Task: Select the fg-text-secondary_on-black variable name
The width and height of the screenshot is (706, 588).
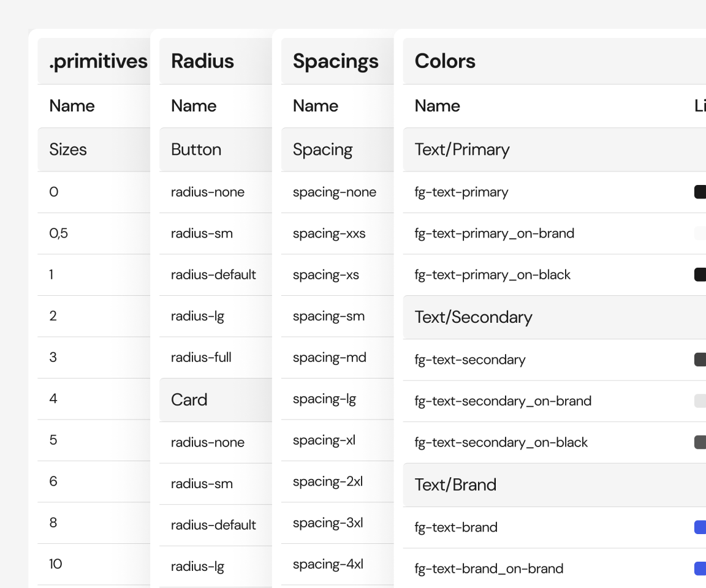Action: click(501, 443)
